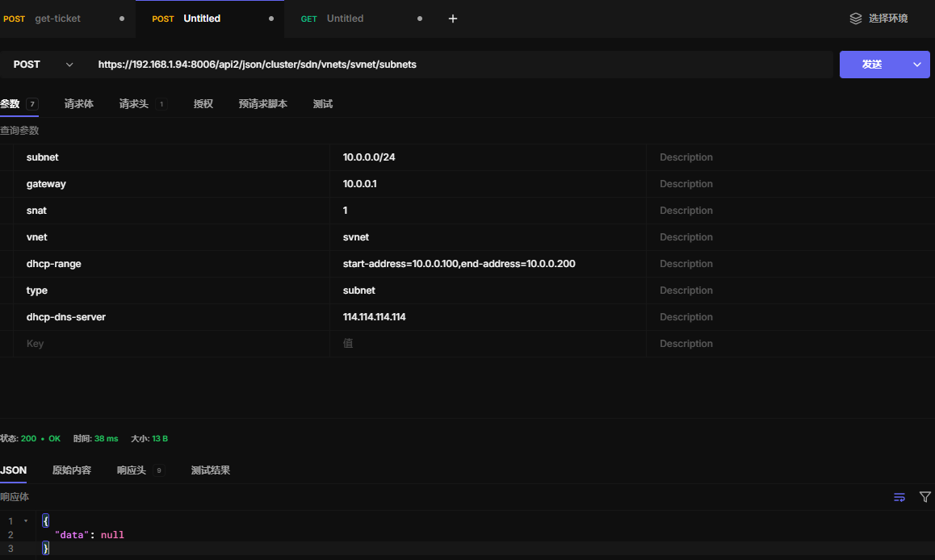Click the filter funnel icon in response

point(925,497)
